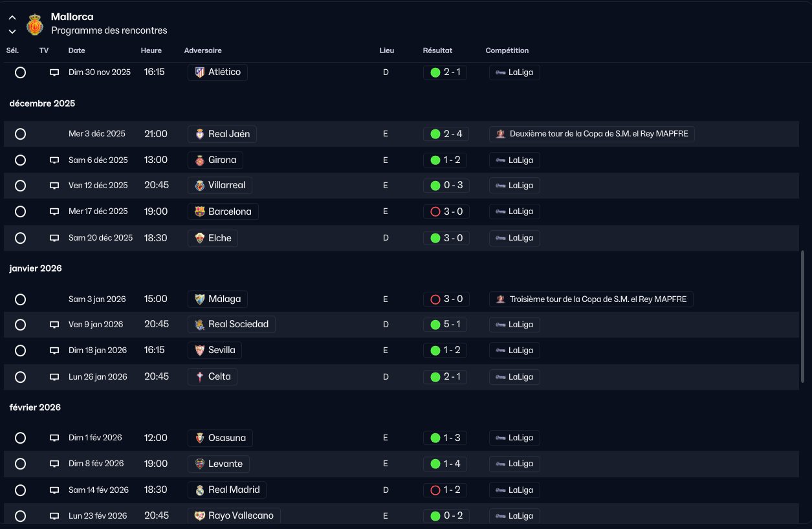Click the Barcelona club badge icon
The image size is (812, 529).
200,211
